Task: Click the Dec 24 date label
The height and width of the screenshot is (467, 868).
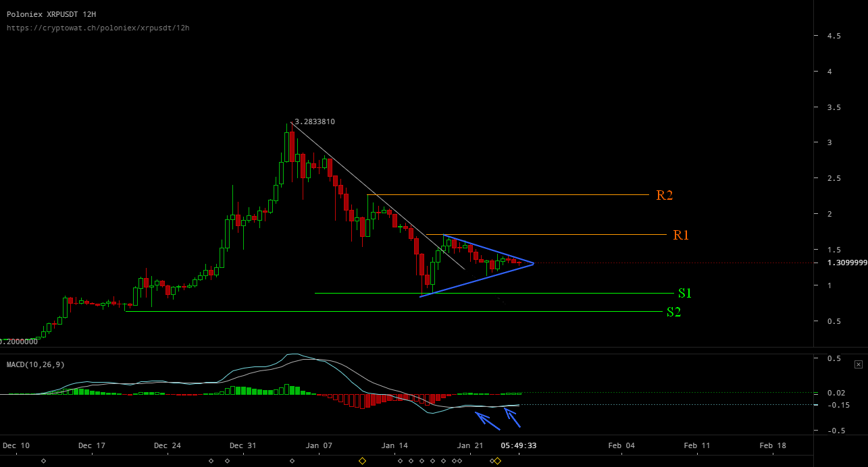Action: pyautogui.click(x=167, y=445)
